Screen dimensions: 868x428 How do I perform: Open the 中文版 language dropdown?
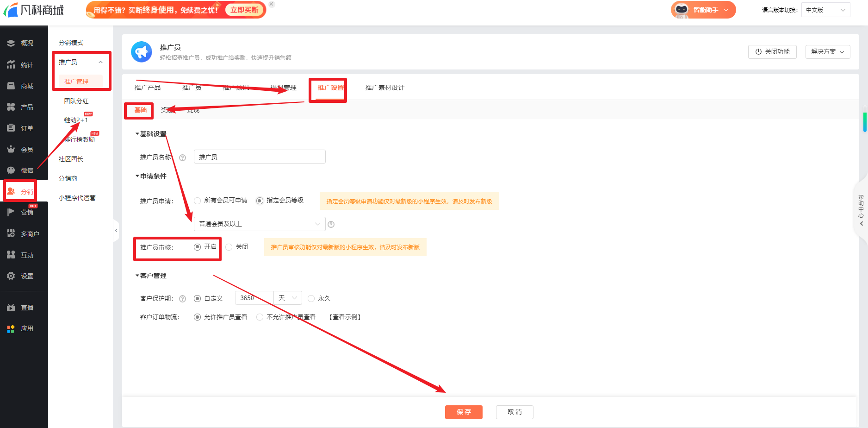pyautogui.click(x=826, y=10)
